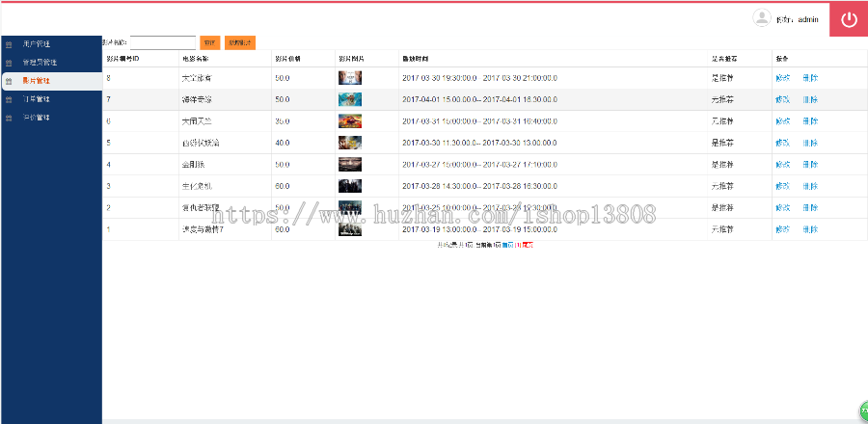Open poster thumbnail of film ID 4

350,164
